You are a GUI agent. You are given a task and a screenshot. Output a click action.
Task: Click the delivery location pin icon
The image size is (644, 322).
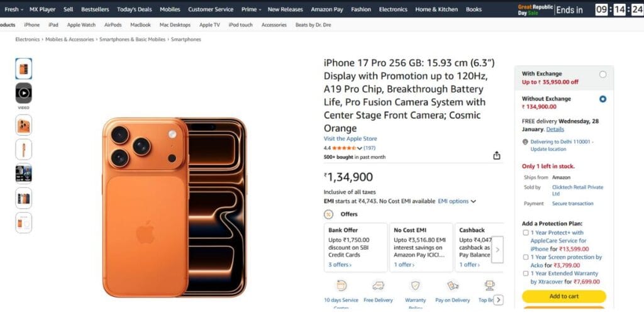click(525, 142)
